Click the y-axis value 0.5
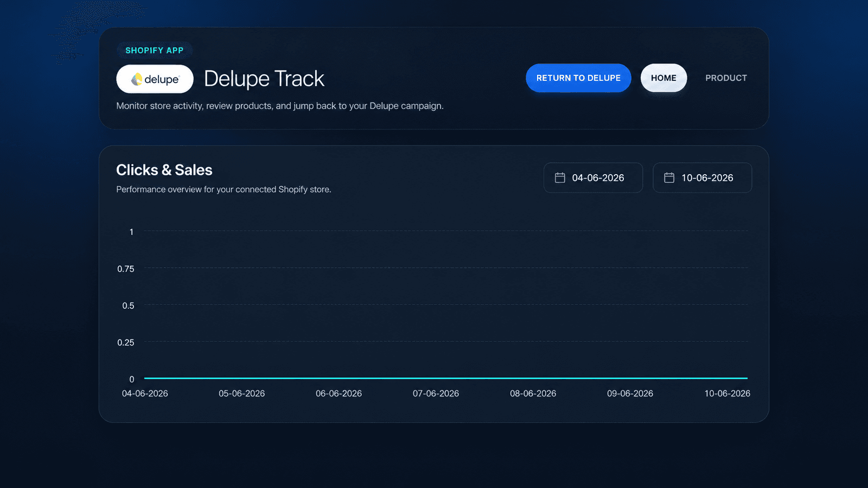 128,306
